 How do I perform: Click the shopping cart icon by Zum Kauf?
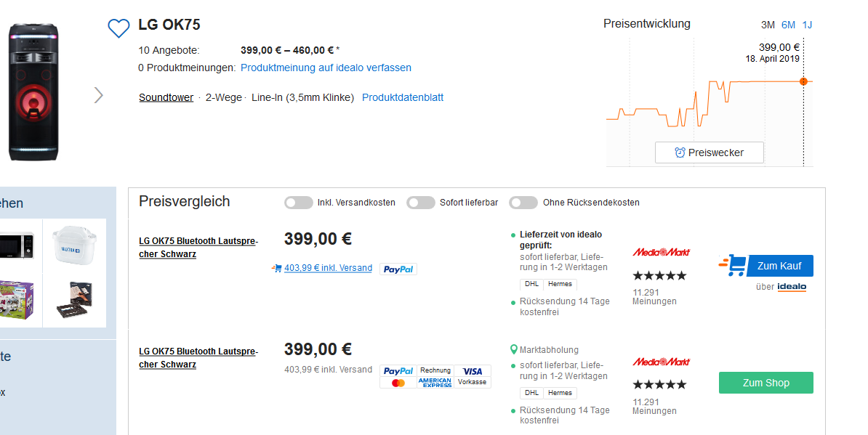coord(733,266)
